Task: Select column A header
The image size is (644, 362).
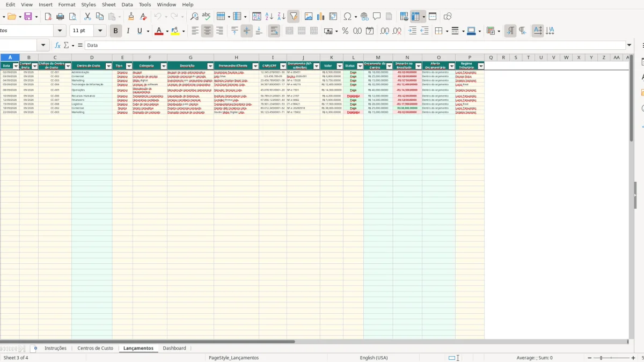Action: 10,57
